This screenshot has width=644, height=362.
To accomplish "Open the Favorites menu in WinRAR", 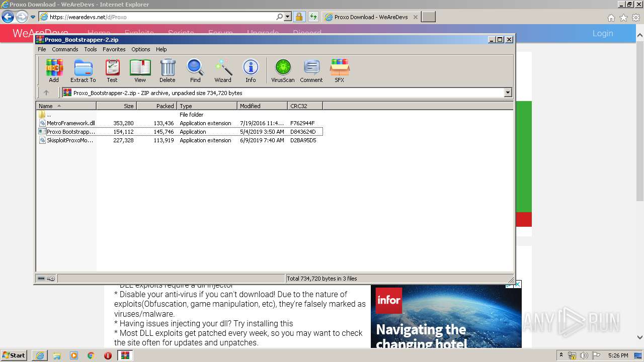I will [x=114, y=49].
